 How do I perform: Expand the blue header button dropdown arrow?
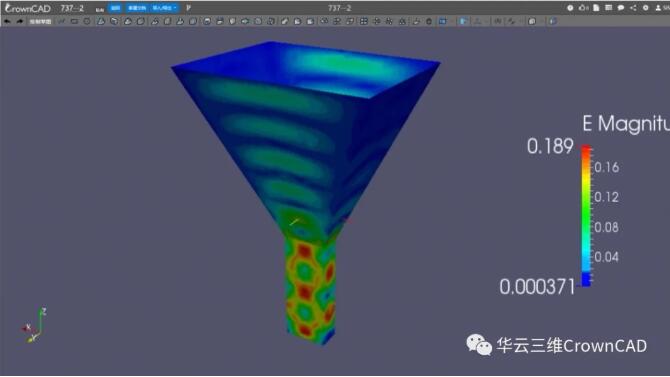tap(175, 8)
